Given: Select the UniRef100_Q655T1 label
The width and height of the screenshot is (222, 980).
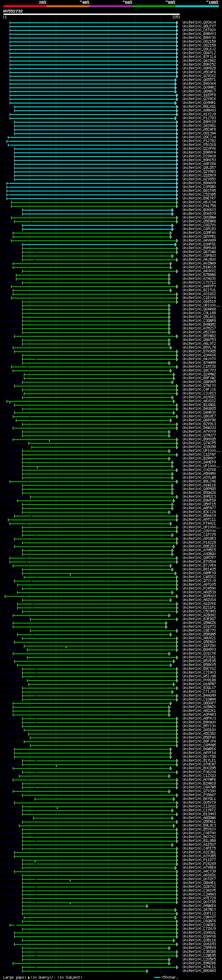Looking at the screenshot, I should tap(199, 80).
